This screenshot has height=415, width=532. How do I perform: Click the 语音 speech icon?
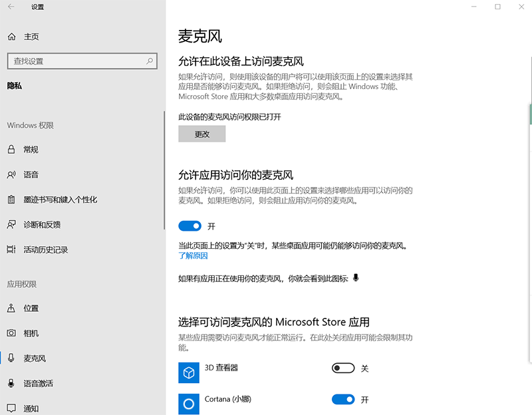click(x=11, y=174)
